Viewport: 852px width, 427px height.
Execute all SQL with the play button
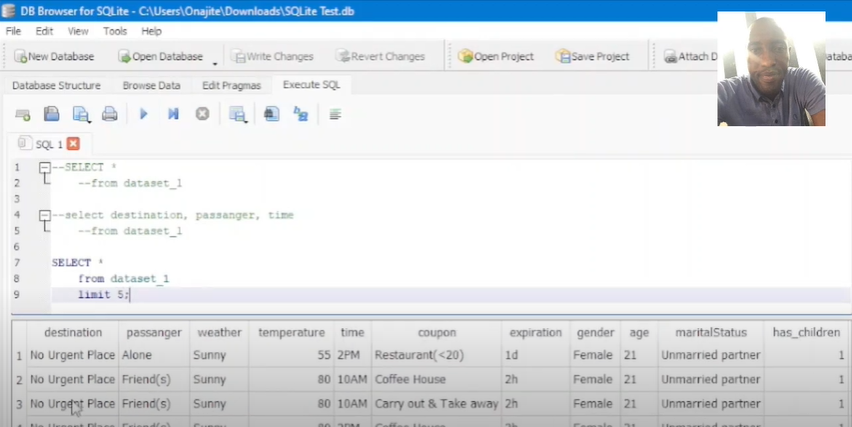143,114
